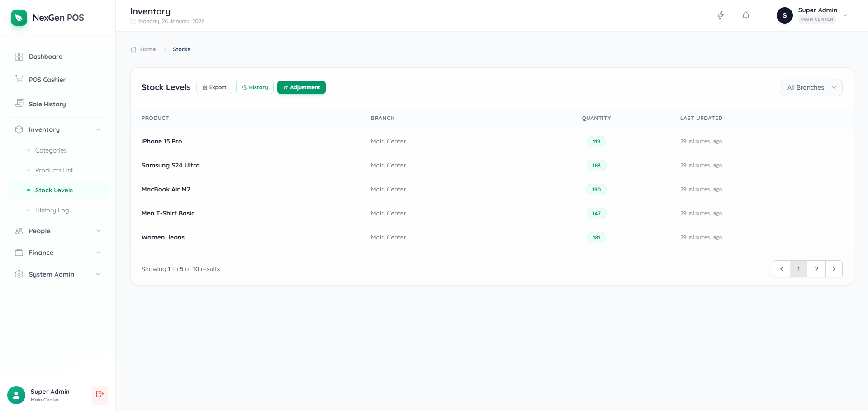Click the lightning quick actions icon

[721, 15]
